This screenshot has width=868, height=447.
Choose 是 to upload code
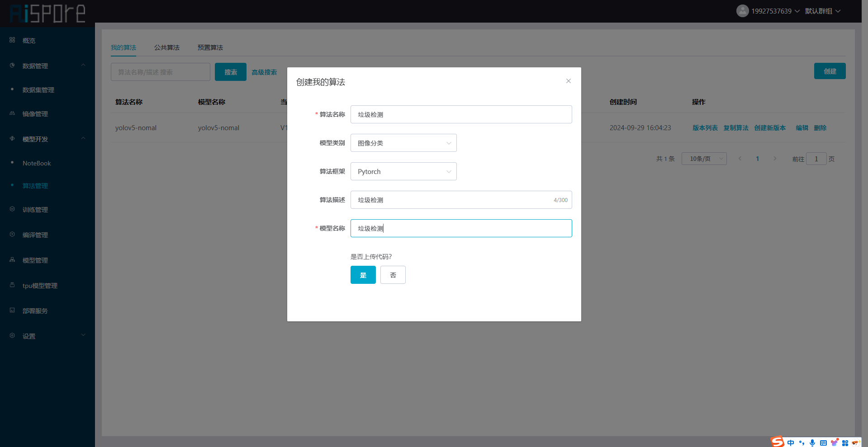point(363,275)
